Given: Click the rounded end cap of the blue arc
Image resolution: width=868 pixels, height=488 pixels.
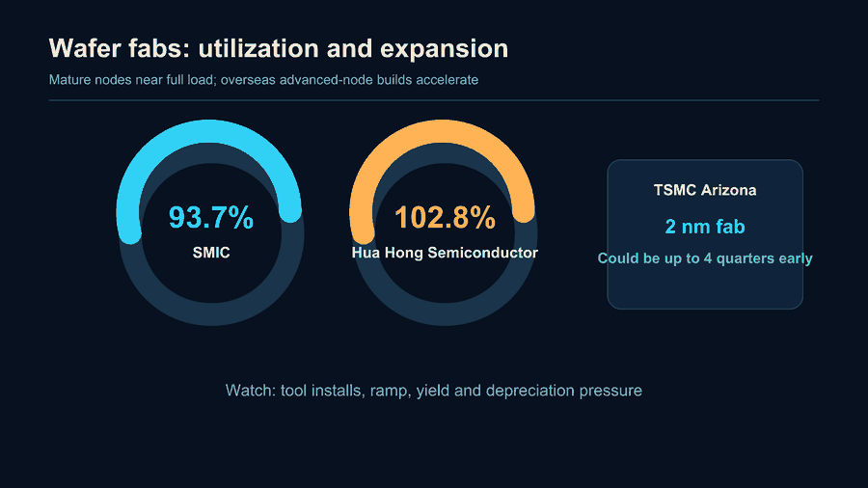Looking at the screenshot, I should point(290,211).
